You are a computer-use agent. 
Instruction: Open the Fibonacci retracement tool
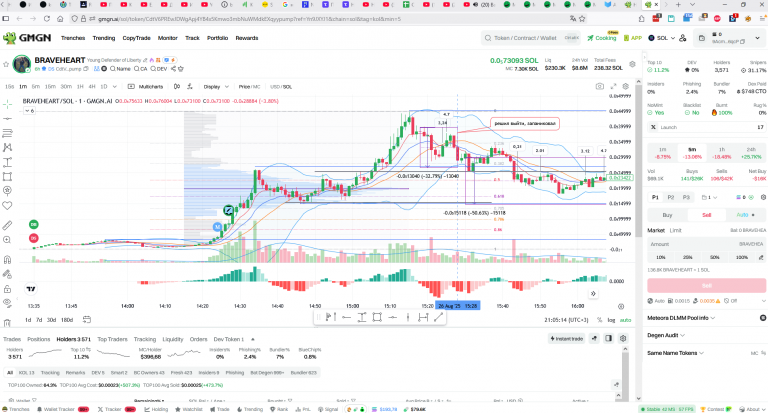[7, 133]
